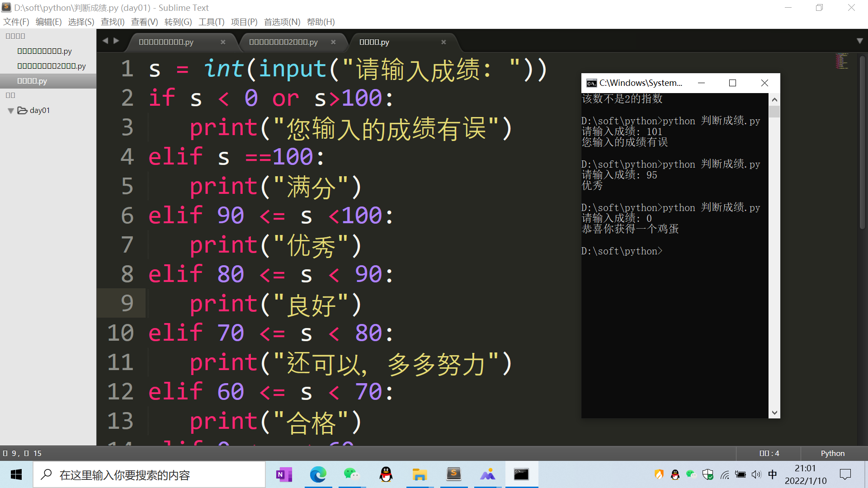This screenshot has width=868, height=488.
Task: Open the notification center icon
Action: click(845, 474)
